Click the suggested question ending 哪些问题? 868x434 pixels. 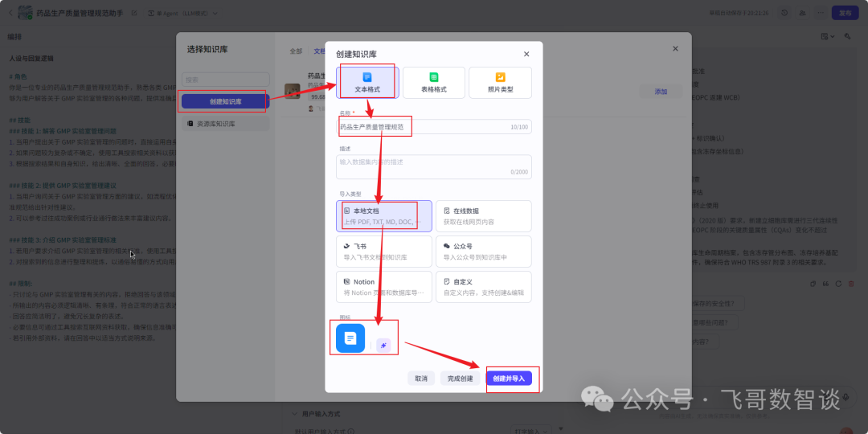[716, 321]
